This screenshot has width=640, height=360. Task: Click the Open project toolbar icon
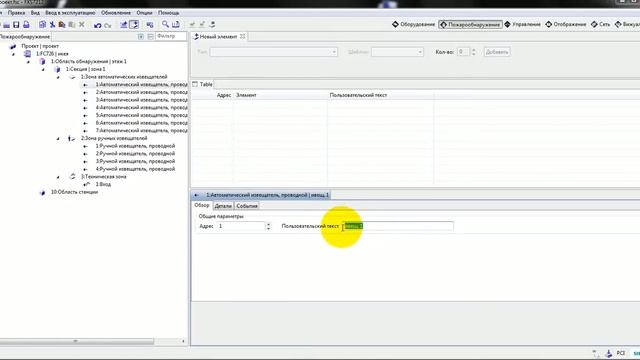point(6,25)
